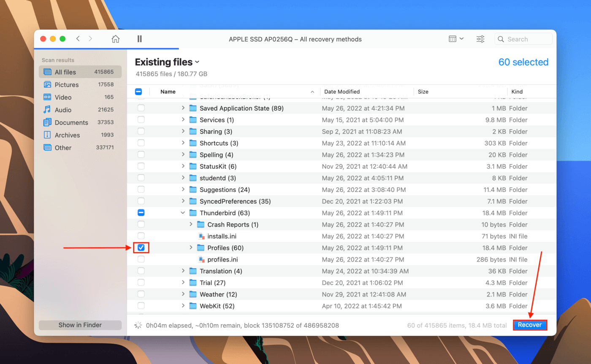591x364 pixels.
Task: Expand the Suggestions folder
Action: (x=183, y=189)
